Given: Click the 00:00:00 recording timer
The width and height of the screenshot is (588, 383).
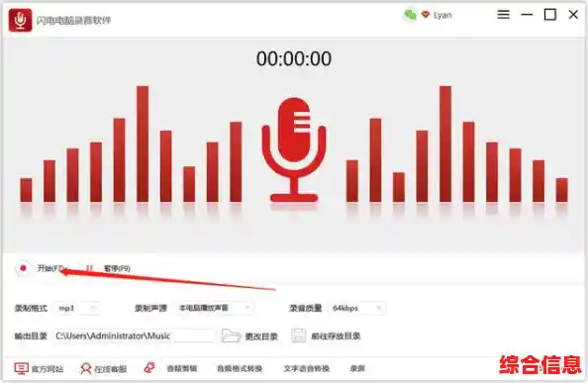Looking at the screenshot, I should pos(294,58).
